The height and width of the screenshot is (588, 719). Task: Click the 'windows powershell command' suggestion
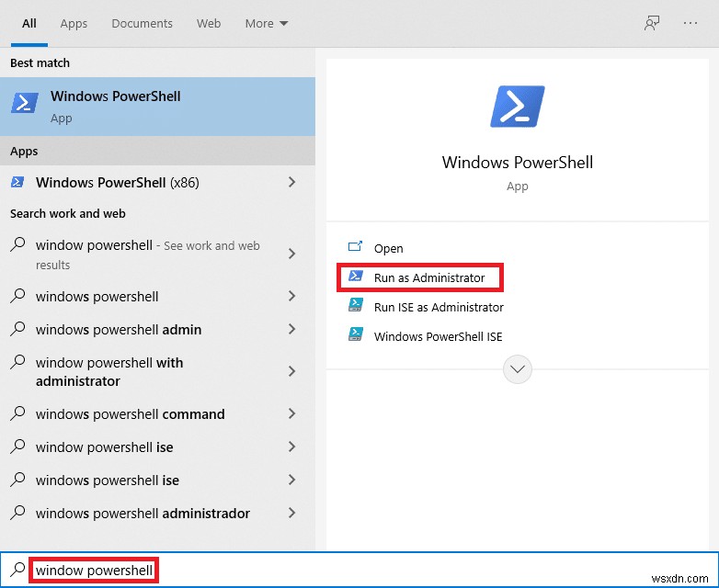(x=130, y=414)
